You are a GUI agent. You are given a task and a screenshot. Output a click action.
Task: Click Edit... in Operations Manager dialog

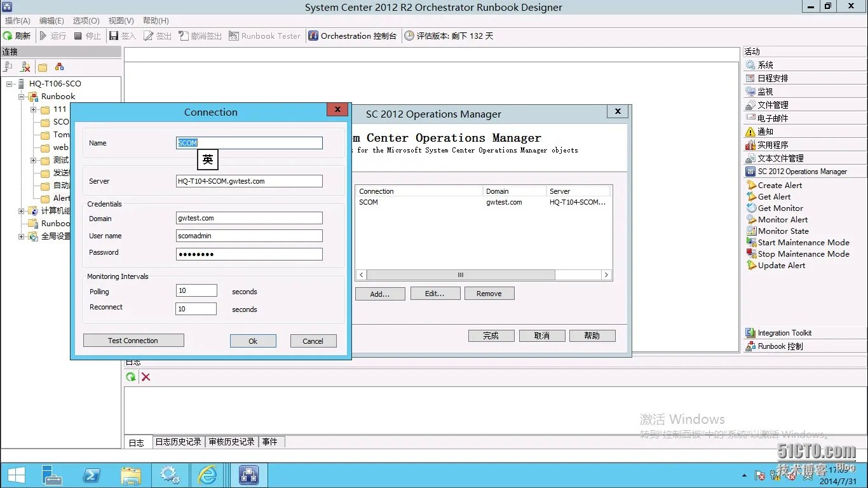coord(435,294)
